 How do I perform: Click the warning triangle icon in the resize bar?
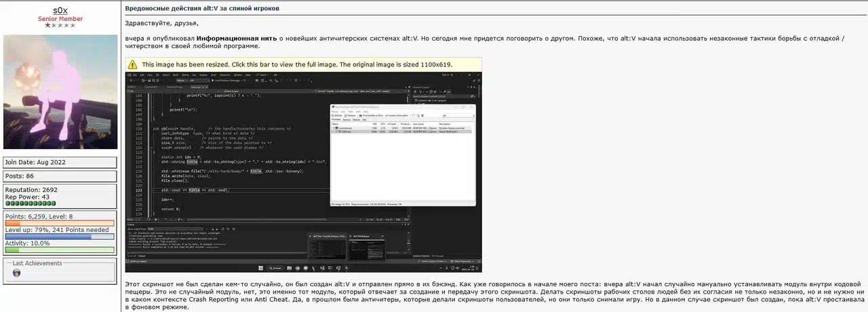[133, 64]
